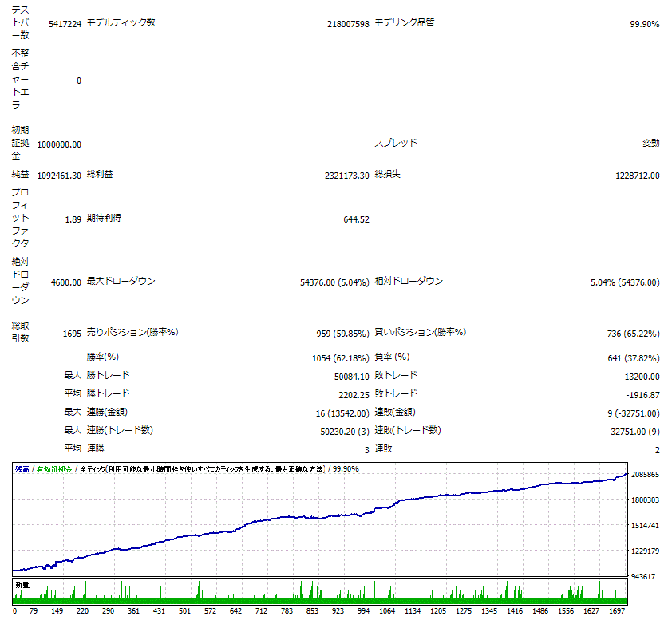Click the modeling quality value 99.90%
672x620 pixels.
(645, 25)
